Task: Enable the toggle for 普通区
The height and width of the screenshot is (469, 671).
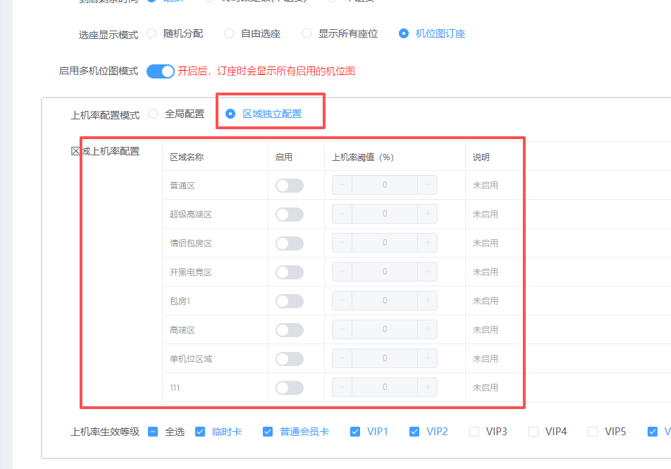Action: (290, 185)
